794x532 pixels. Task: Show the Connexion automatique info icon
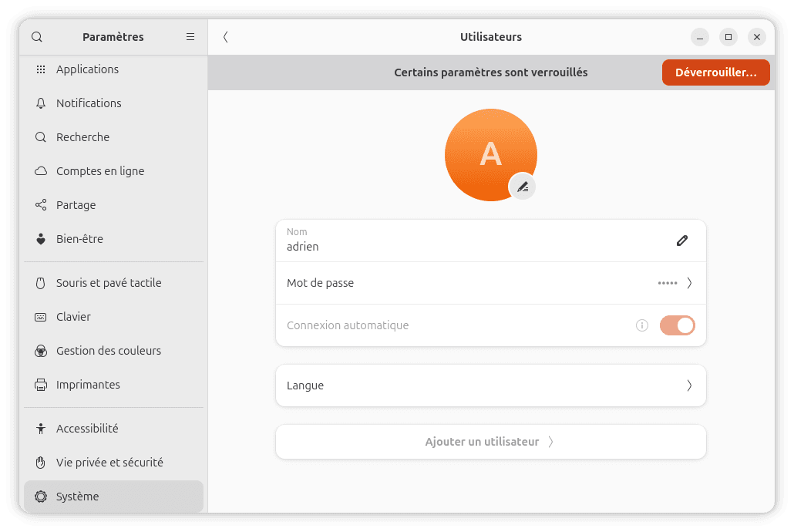(x=642, y=325)
